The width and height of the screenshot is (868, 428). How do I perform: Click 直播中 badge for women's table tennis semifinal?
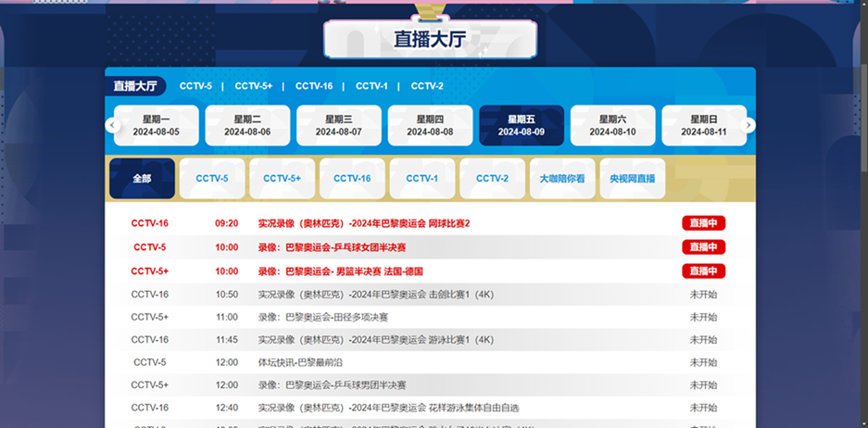[703, 247]
